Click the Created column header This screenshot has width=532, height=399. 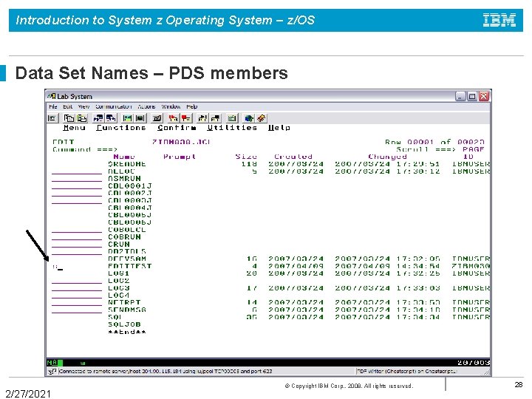293,157
